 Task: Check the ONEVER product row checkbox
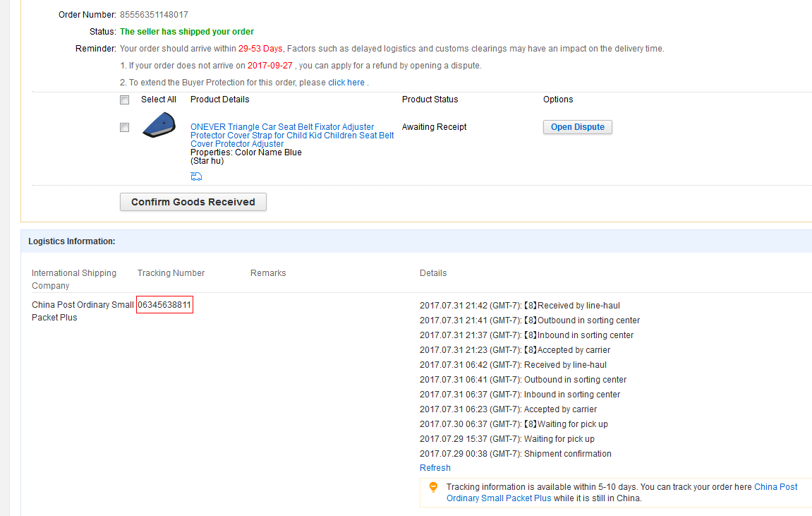pos(125,127)
